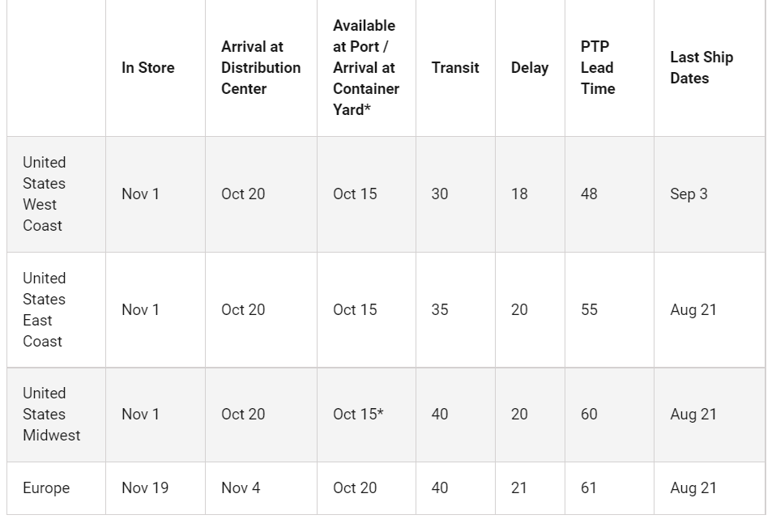Select East Coast PTP lead time 55
The height and width of the screenshot is (532, 776).
[590, 310]
